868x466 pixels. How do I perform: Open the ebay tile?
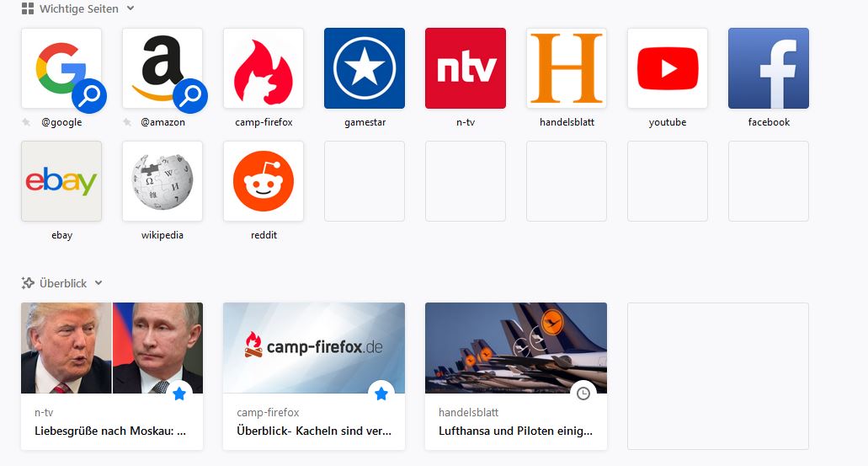coord(61,181)
